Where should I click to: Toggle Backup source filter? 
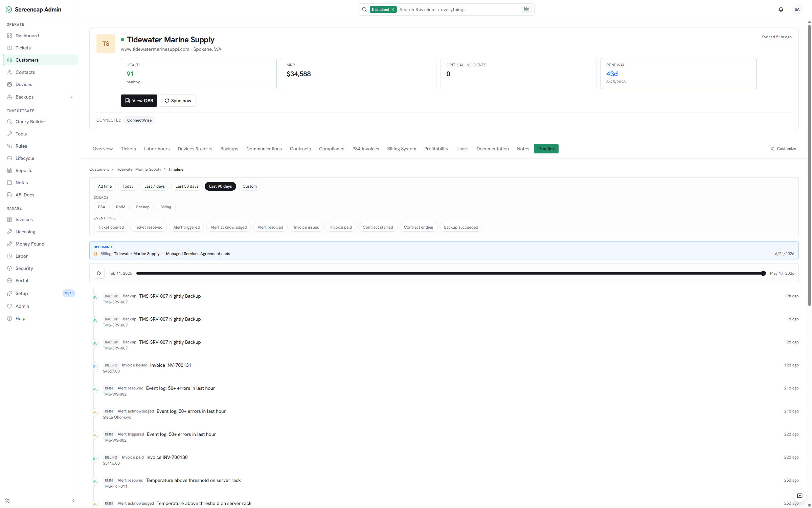[143, 207]
